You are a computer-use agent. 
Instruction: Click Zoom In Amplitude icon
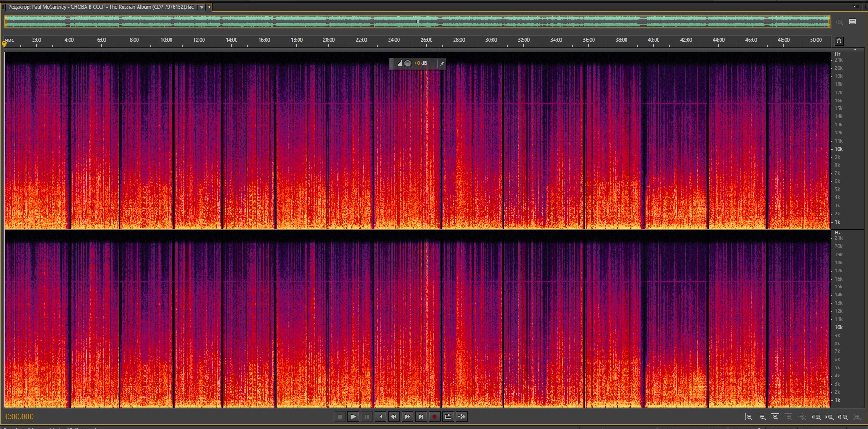click(749, 417)
